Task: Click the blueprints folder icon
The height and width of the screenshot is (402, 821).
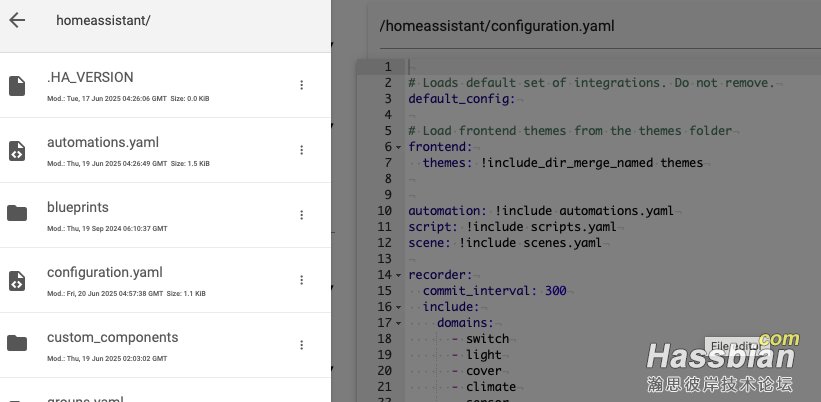Action: [17, 213]
